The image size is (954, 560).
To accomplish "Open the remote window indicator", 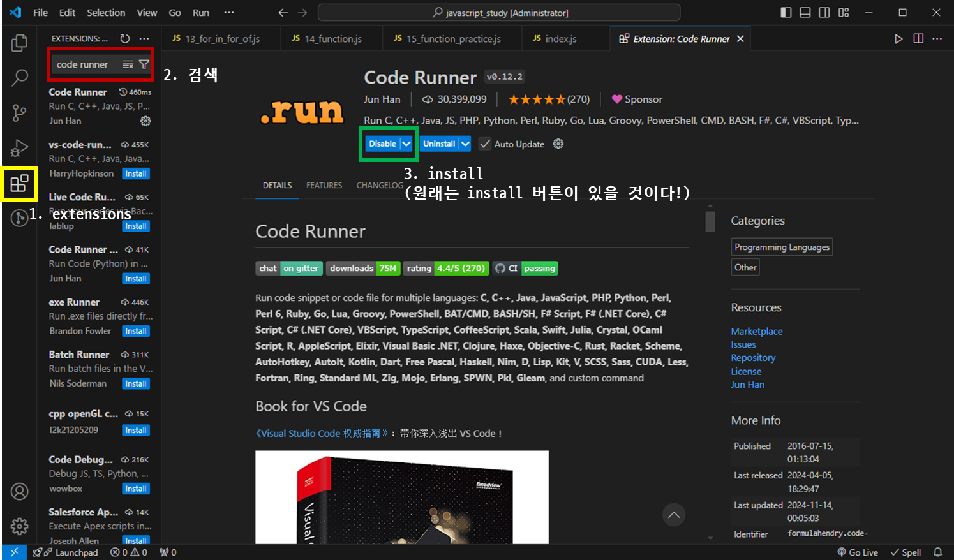I will pyautogui.click(x=14, y=552).
